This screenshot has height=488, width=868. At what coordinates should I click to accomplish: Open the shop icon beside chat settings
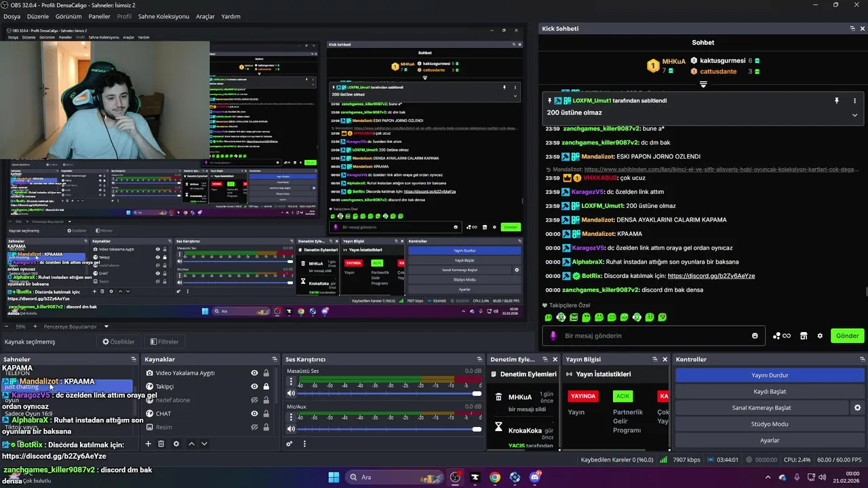point(804,335)
